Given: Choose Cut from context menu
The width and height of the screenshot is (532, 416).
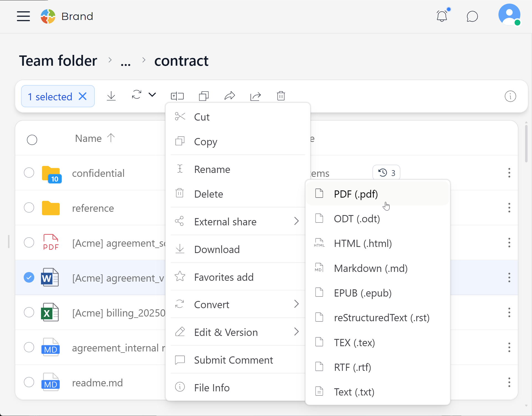Looking at the screenshot, I should point(238,117).
